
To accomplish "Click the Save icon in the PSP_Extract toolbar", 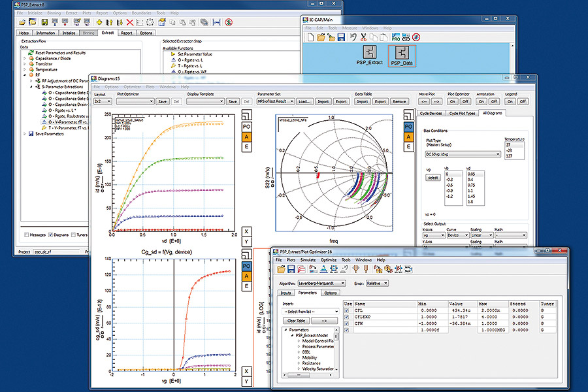I will point(44,22).
